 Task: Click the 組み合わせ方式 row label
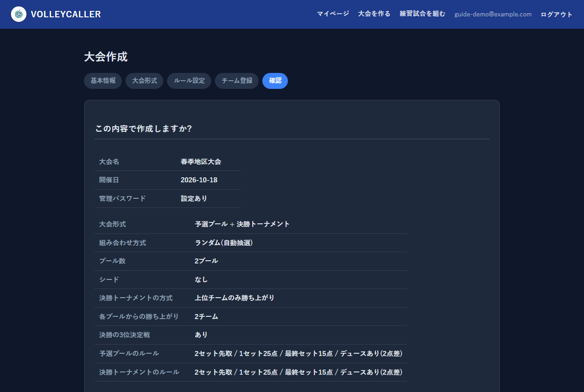click(122, 243)
